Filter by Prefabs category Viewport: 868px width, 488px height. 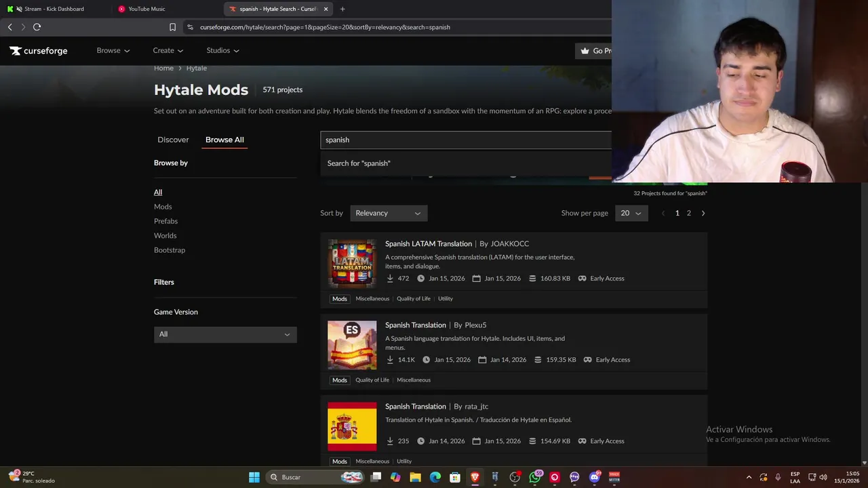point(165,221)
